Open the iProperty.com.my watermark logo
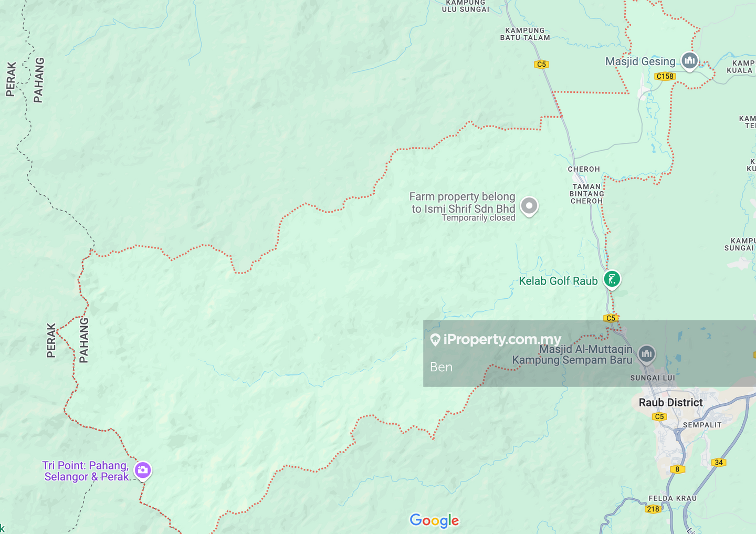Screen dimensions: 756x534 pyautogui.click(x=496, y=340)
